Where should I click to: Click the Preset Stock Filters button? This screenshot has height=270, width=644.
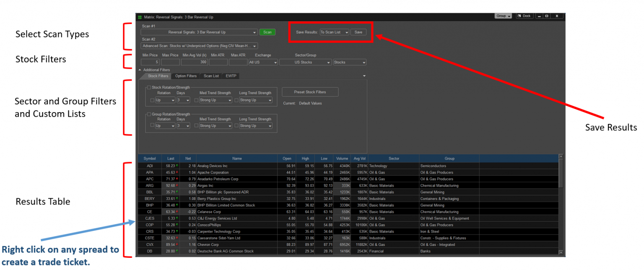310,92
